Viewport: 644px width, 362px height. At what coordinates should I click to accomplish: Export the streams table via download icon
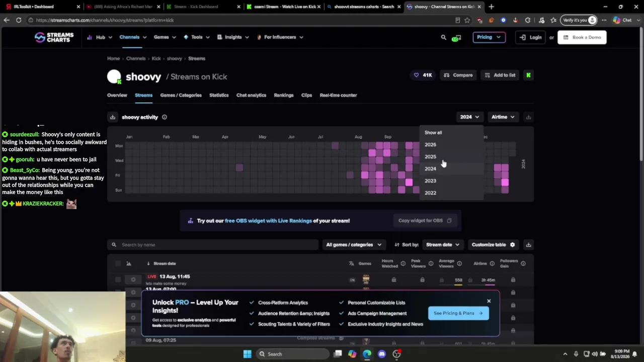coord(528,245)
